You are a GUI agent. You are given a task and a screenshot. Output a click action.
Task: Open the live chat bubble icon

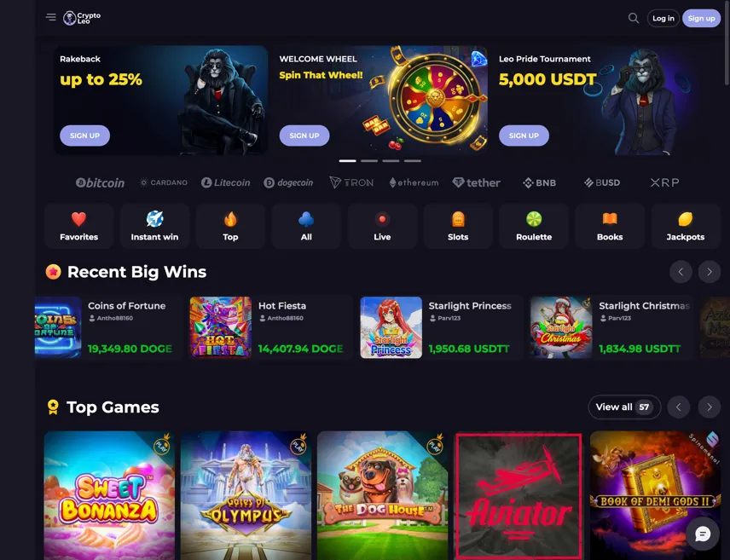pos(703,534)
